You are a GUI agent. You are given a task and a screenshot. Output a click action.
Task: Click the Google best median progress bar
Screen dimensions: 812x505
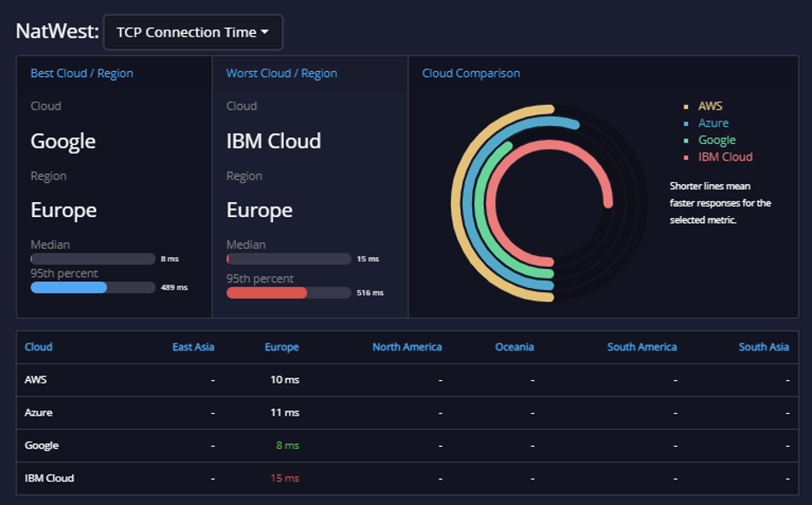93,259
